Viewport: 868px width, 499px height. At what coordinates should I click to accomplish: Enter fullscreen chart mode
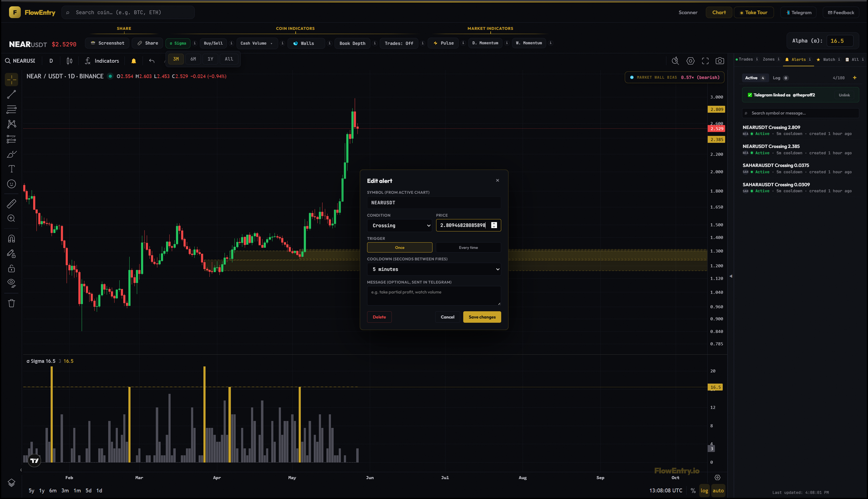pos(705,61)
